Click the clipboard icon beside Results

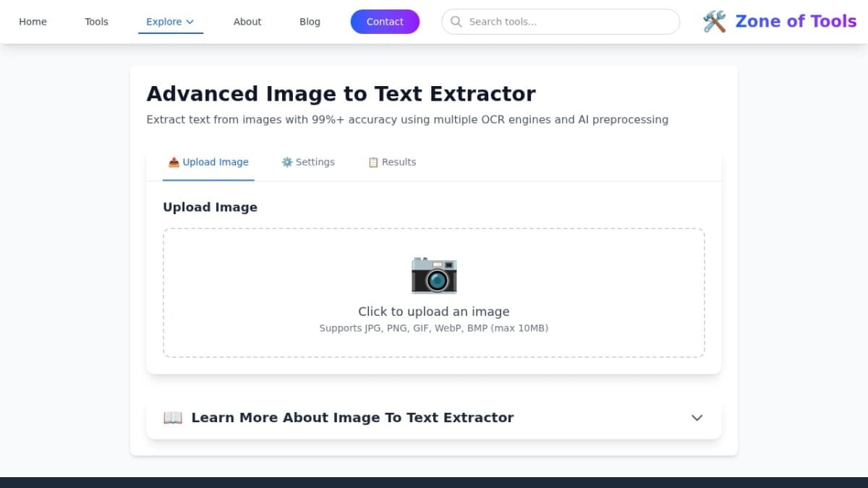(x=373, y=162)
